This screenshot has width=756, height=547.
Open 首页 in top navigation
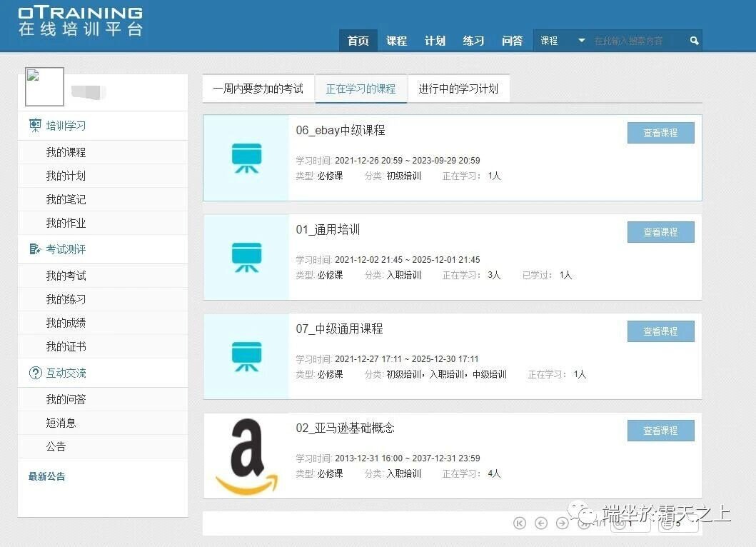(358, 41)
